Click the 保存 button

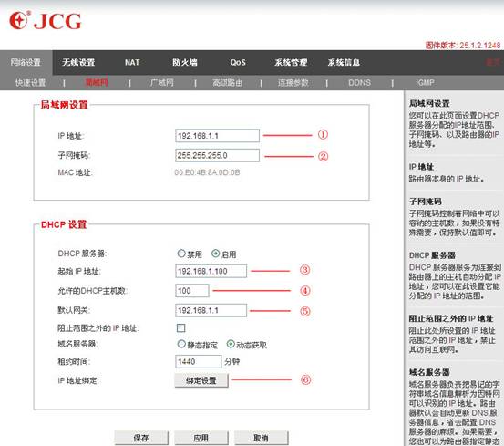click(141, 438)
